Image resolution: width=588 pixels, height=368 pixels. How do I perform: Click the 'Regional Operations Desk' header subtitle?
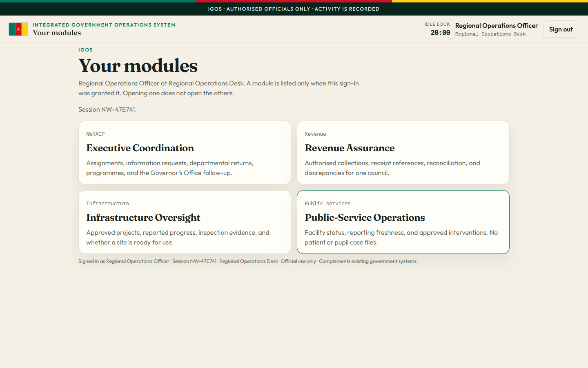point(490,34)
